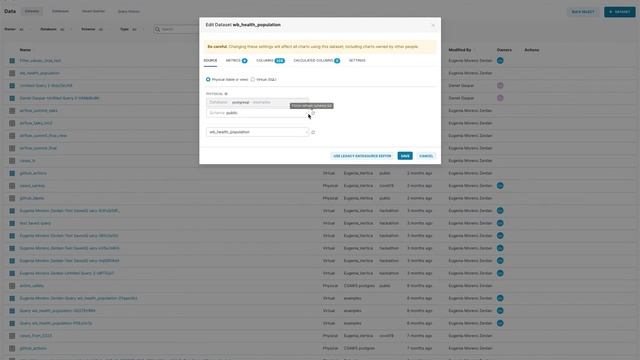Click owner avatar in test Saved query row
This screenshot has height=360, width=640.
tap(500, 223)
